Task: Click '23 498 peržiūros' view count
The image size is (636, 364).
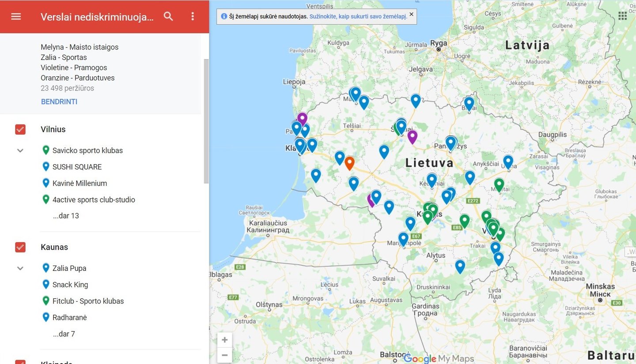Action: coord(68,88)
